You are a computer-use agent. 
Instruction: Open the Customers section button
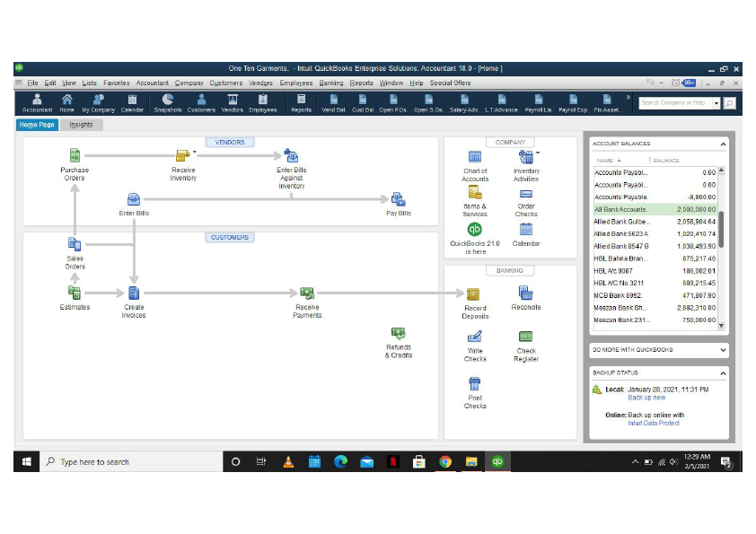click(230, 238)
